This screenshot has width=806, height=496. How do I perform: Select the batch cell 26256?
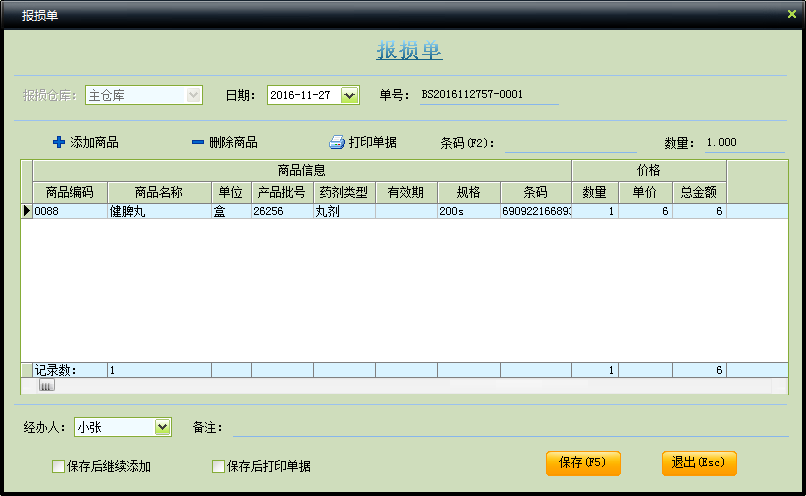pyautogui.click(x=282, y=211)
